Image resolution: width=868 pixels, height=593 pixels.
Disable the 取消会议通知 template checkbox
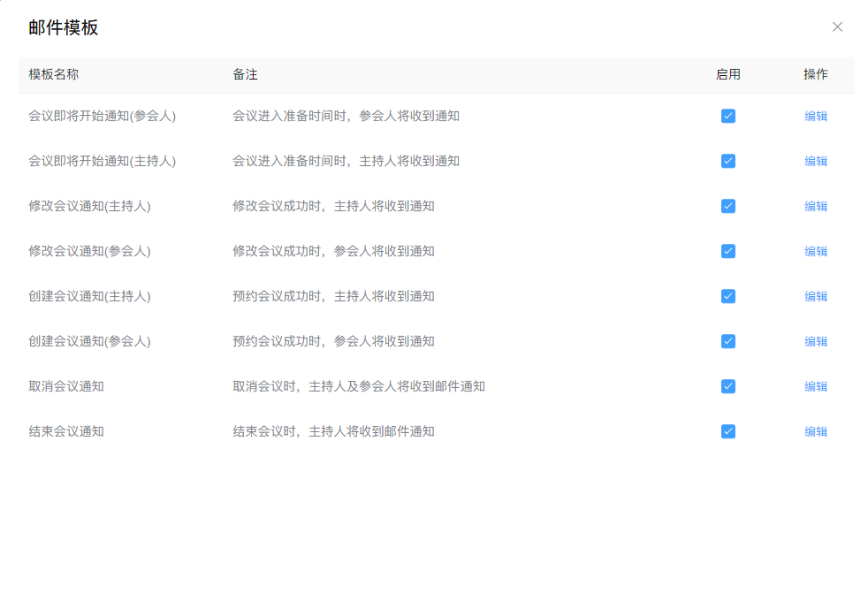click(727, 386)
